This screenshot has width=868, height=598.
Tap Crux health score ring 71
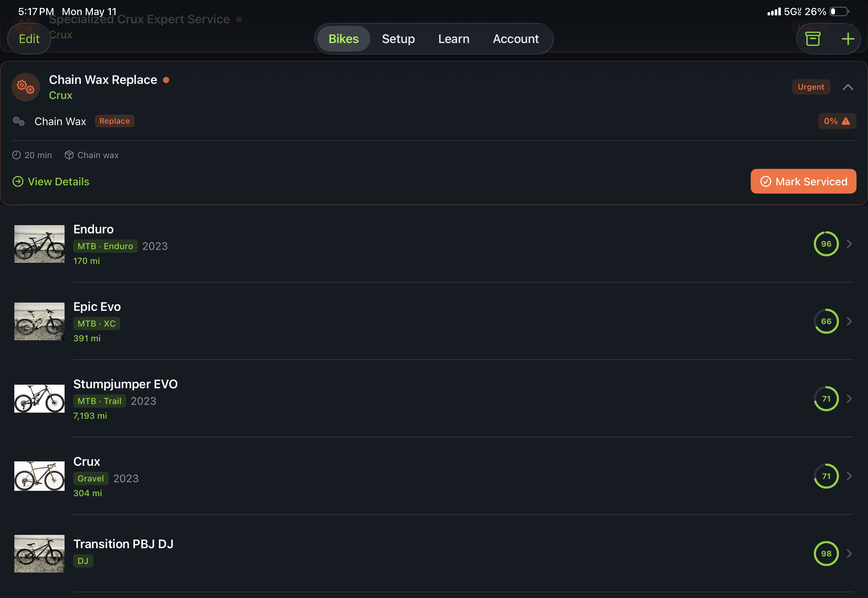pyautogui.click(x=826, y=476)
